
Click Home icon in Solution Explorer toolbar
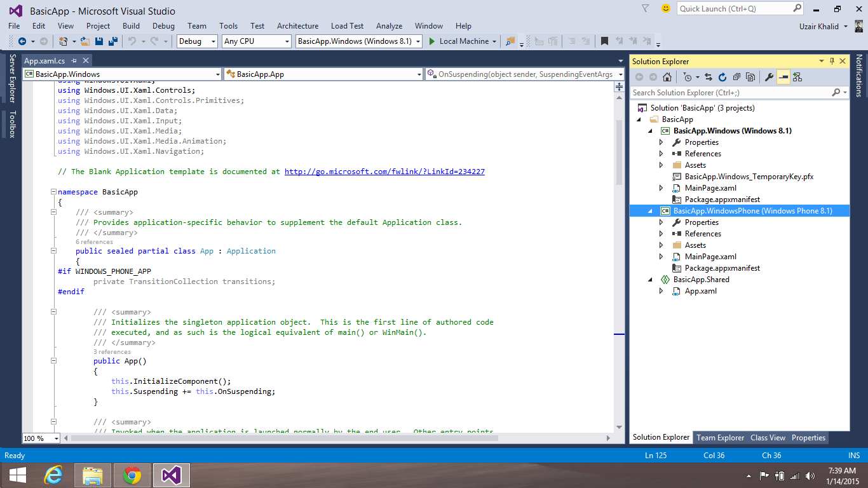pos(667,77)
